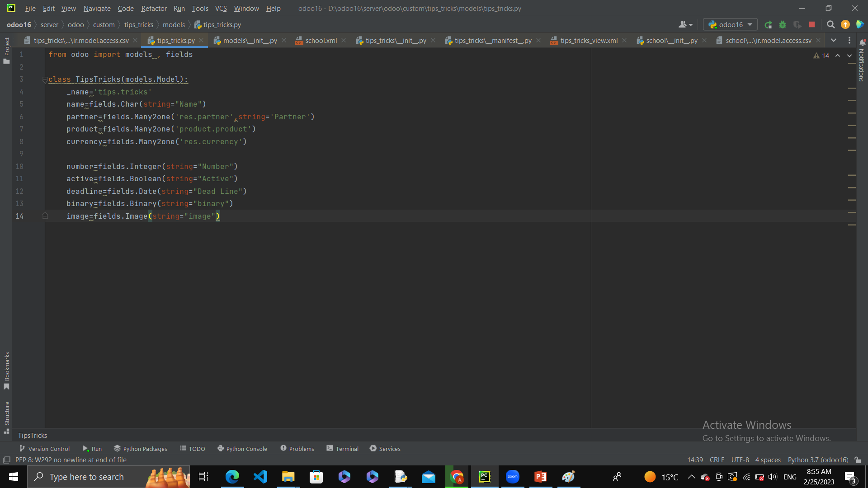Open the JetBrains Toolbox icon
Viewport: 868px width, 488px height.
coord(860,25)
